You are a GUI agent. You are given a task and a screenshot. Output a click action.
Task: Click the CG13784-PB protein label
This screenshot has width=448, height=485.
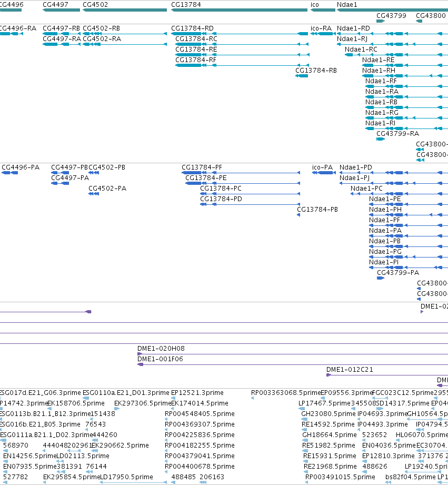pos(317,210)
